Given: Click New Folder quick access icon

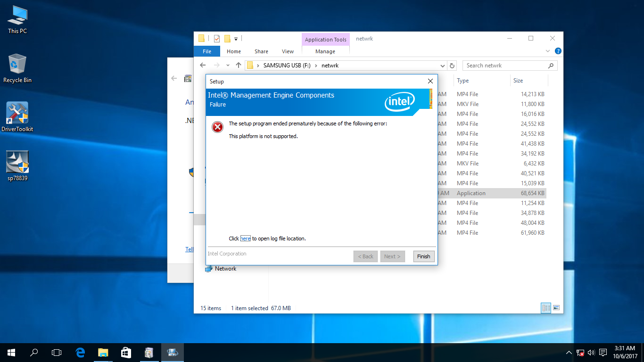Looking at the screenshot, I should click(227, 39).
